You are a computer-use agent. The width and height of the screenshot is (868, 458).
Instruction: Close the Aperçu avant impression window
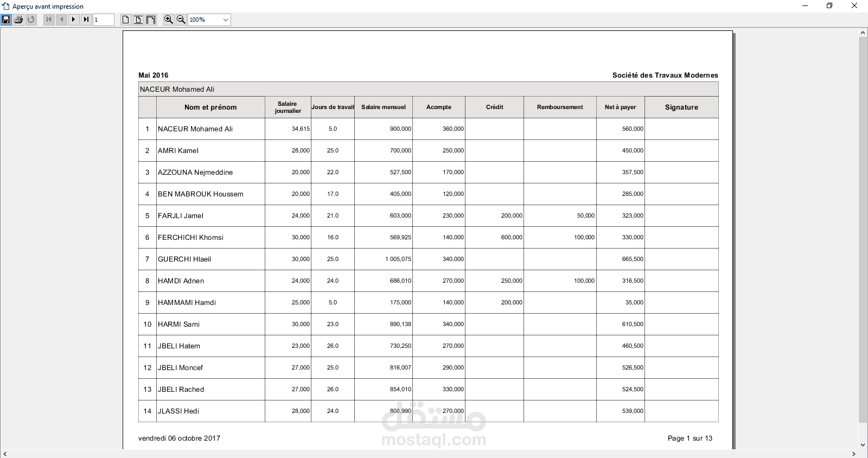[x=854, y=6]
